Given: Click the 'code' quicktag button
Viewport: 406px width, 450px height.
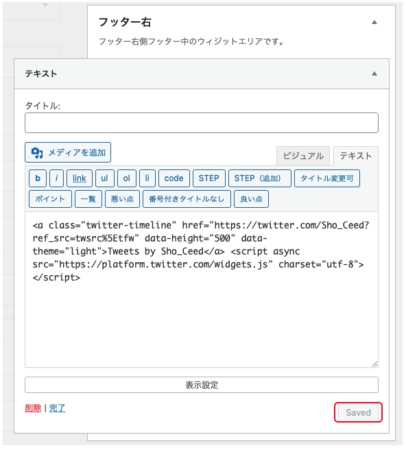Looking at the screenshot, I should click(x=174, y=178).
